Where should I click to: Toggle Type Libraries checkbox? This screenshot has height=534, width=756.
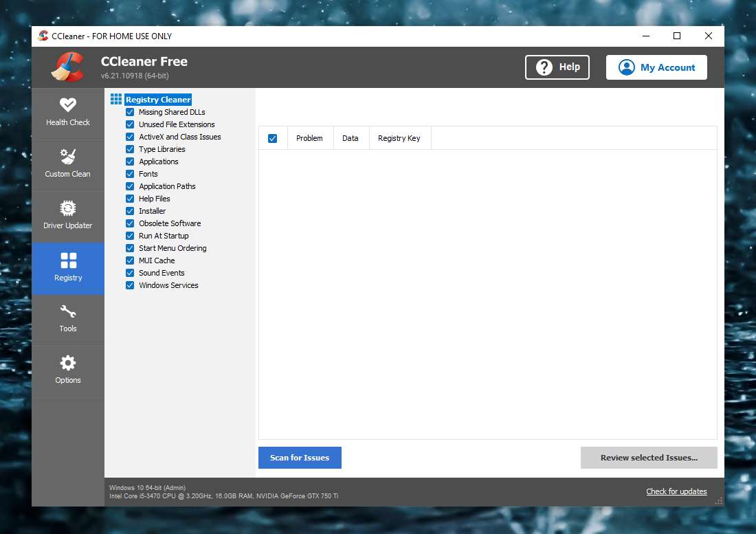(130, 149)
